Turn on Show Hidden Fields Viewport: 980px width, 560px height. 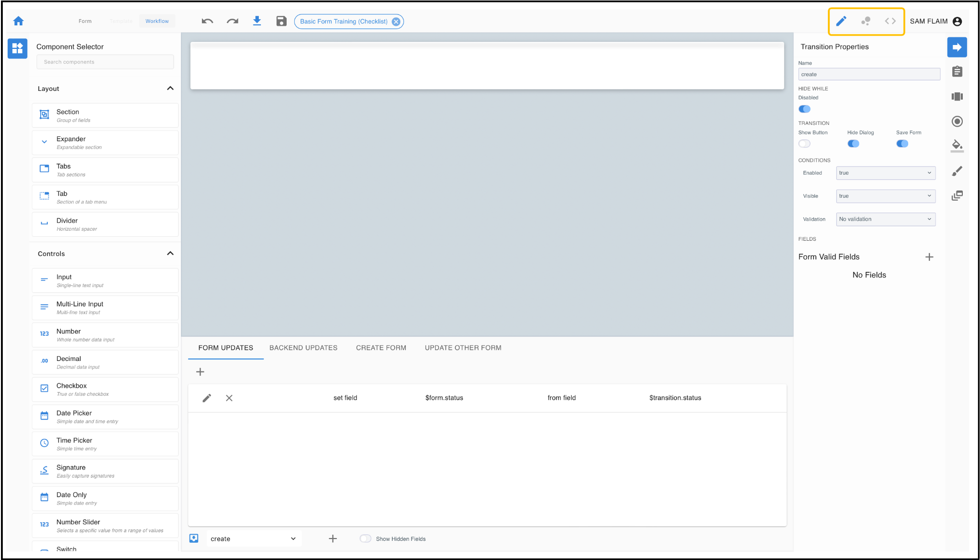coord(366,538)
